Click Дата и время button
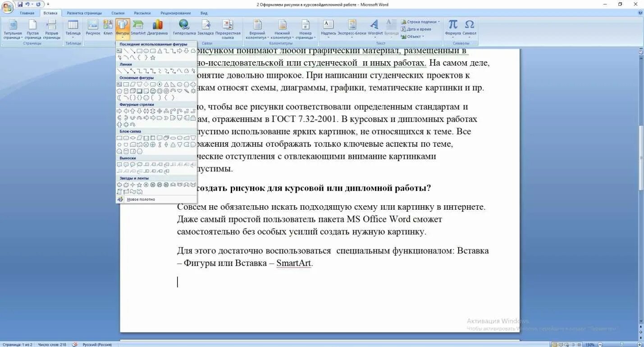Screen dimensions: 644x347 (x=416, y=29)
